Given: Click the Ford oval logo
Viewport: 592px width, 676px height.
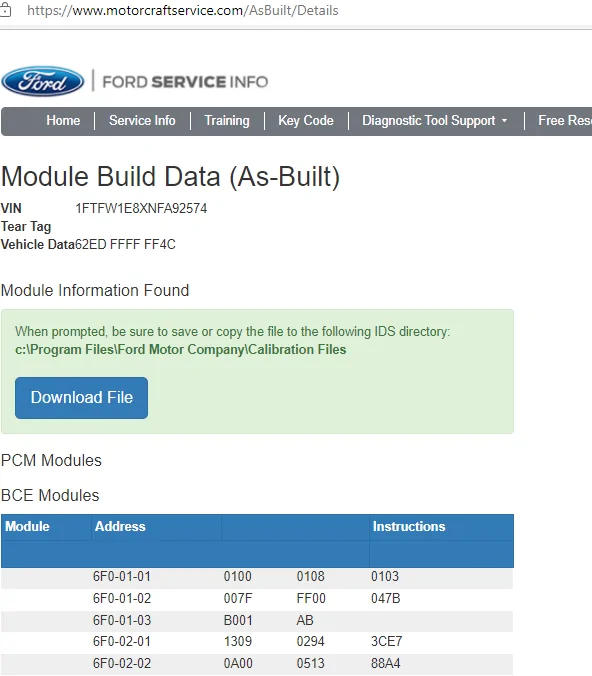Looking at the screenshot, I should 43,81.
